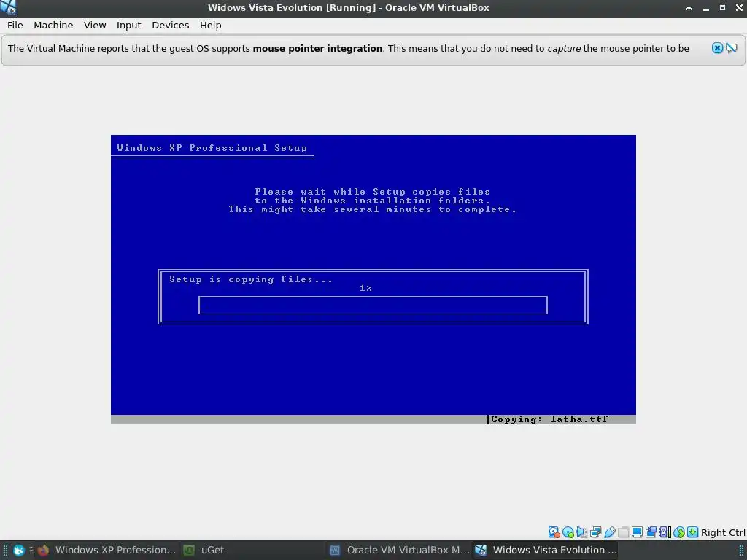Click the shared folders status icon

tap(624, 532)
